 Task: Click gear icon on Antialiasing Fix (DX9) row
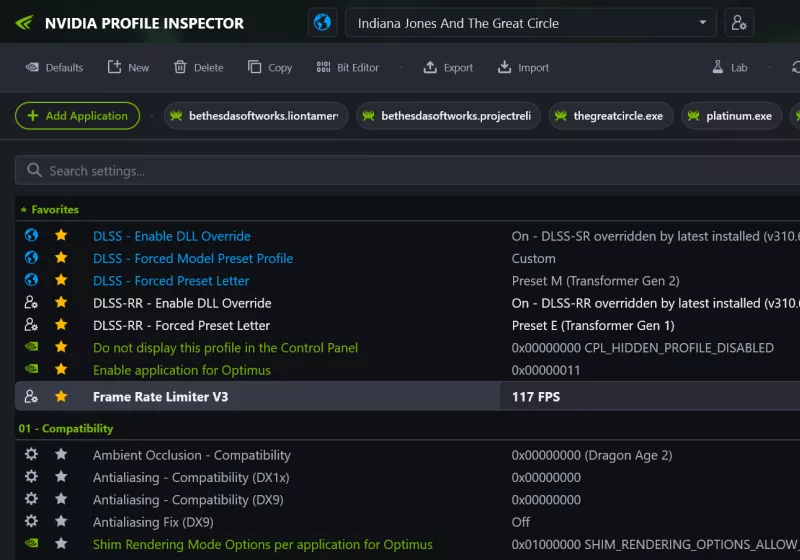(x=31, y=521)
